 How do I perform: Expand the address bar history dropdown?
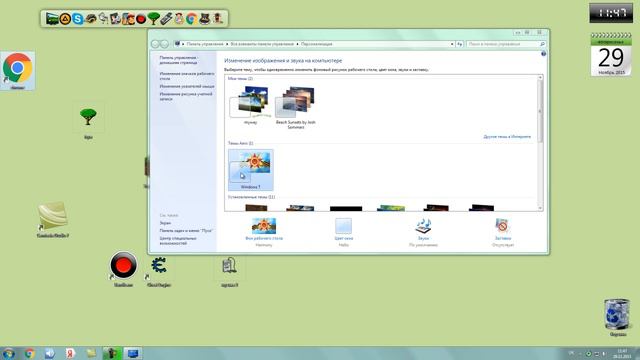pos(452,44)
